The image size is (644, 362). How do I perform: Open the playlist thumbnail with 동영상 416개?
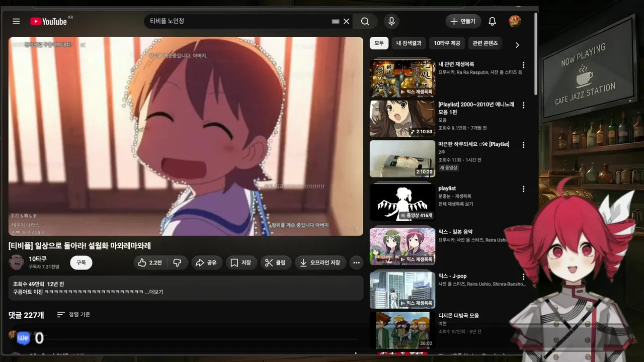click(x=403, y=202)
